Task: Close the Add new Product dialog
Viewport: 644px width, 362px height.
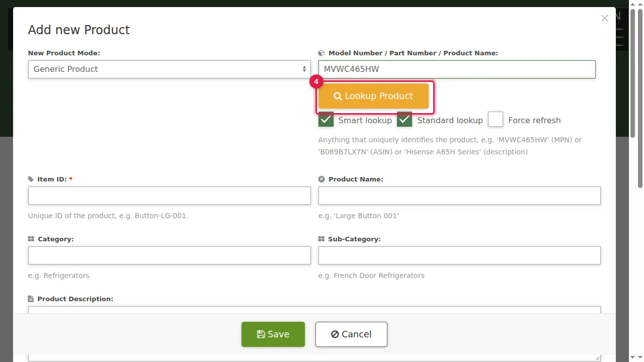Action: coord(605,18)
